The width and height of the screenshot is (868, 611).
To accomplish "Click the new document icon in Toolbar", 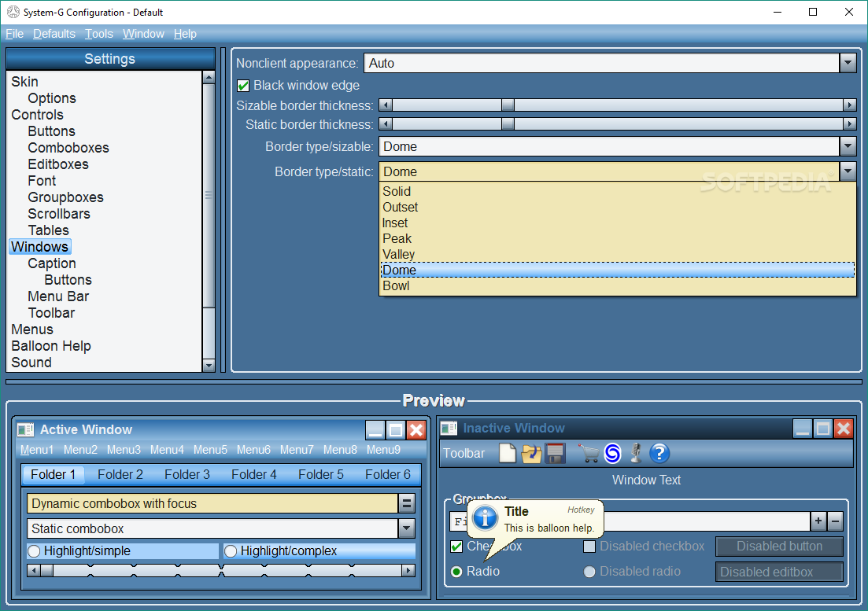I will [507, 454].
